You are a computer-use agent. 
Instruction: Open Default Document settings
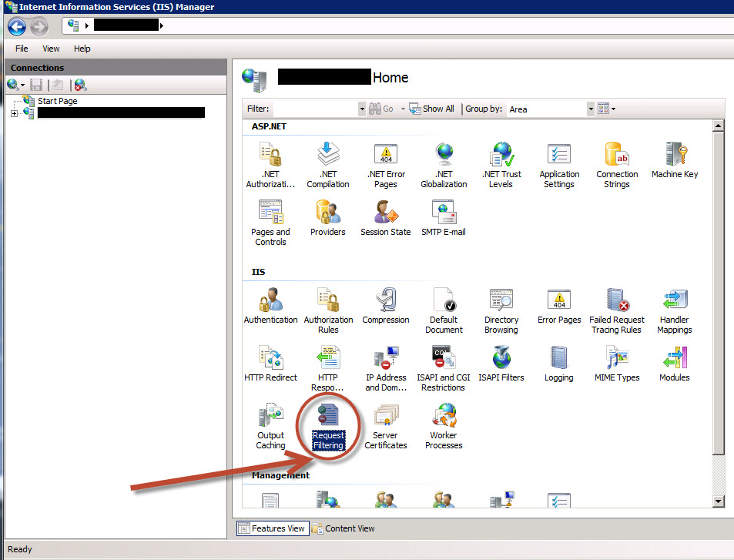tap(444, 311)
